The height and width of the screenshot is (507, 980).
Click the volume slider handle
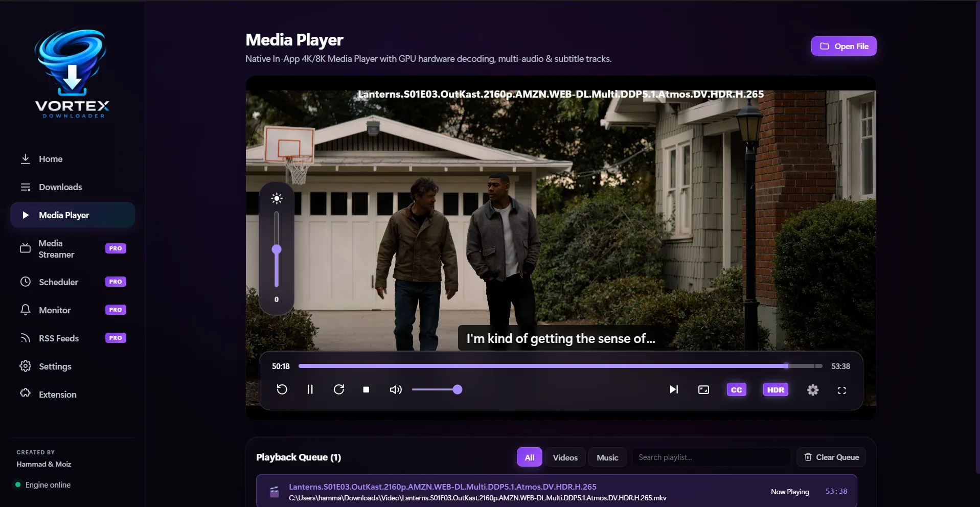(458, 389)
